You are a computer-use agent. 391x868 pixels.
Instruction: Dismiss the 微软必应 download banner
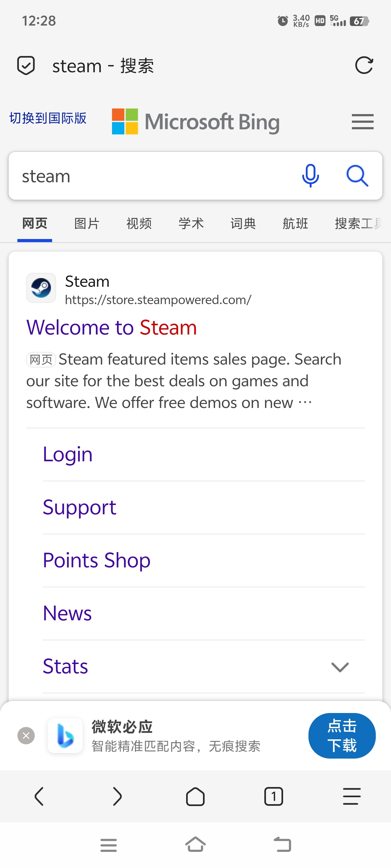(x=26, y=736)
